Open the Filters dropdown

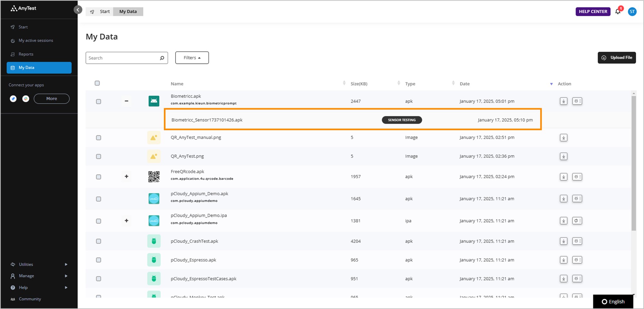pyautogui.click(x=192, y=58)
